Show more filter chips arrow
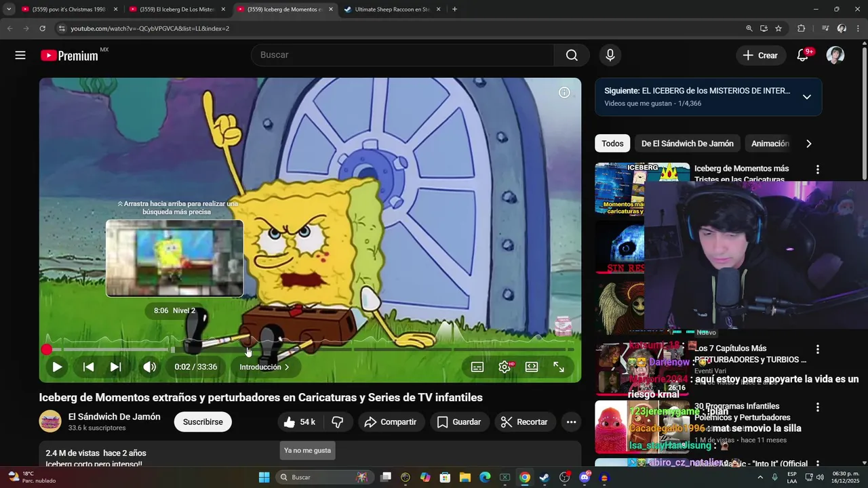This screenshot has width=868, height=488. [x=808, y=144]
